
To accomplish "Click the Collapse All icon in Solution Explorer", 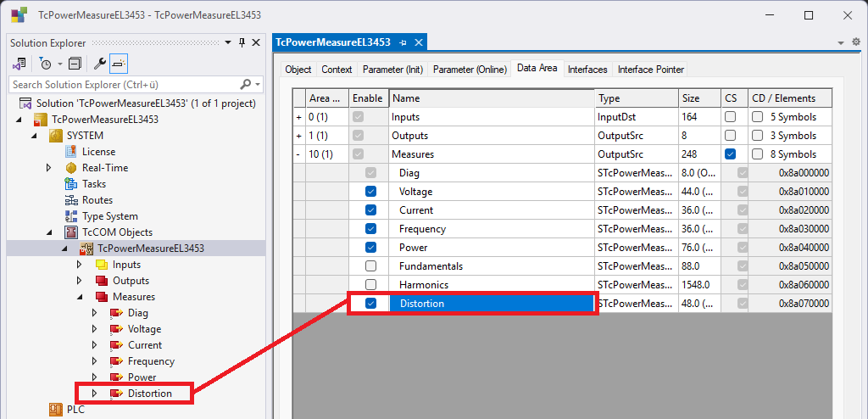I will (75, 64).
